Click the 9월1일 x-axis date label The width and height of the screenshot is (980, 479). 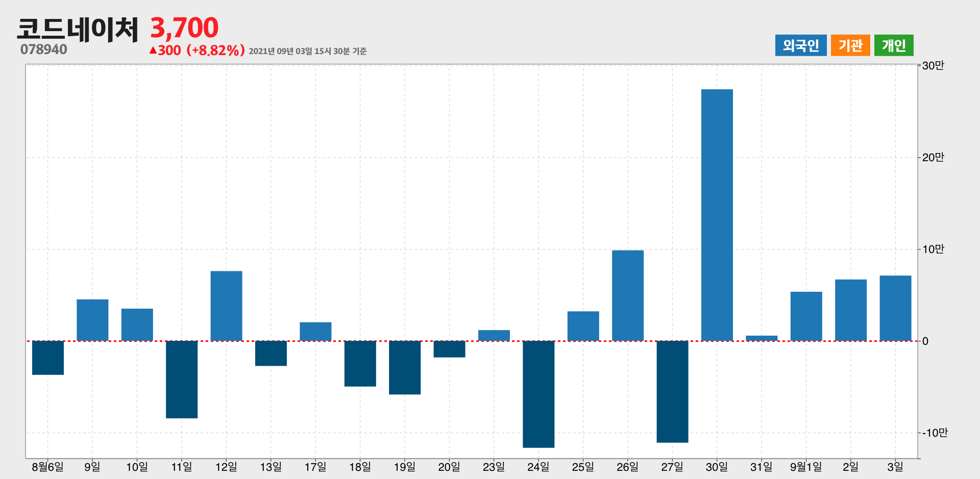tap(806, 466)
